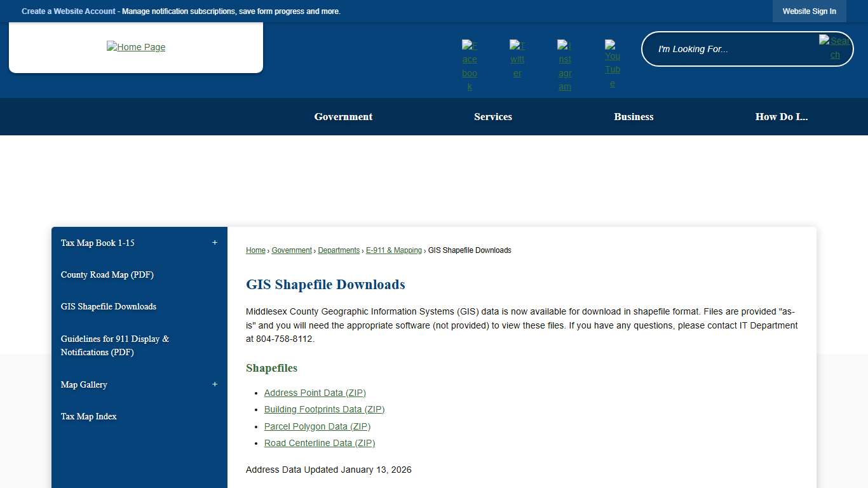Open the Services navigation menu
The width and height of the screenshot is (868, 488).
point(493,116)
